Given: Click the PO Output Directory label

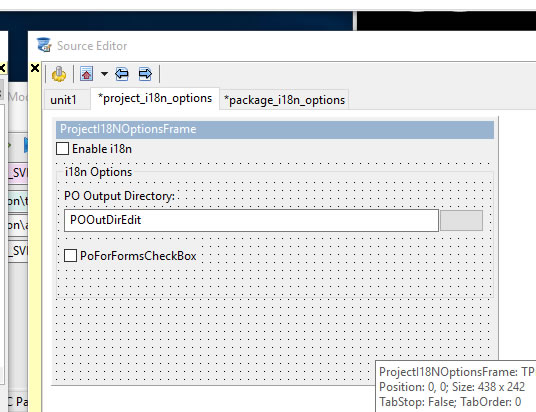Looking at the screenshot, I should pos(119,196).
